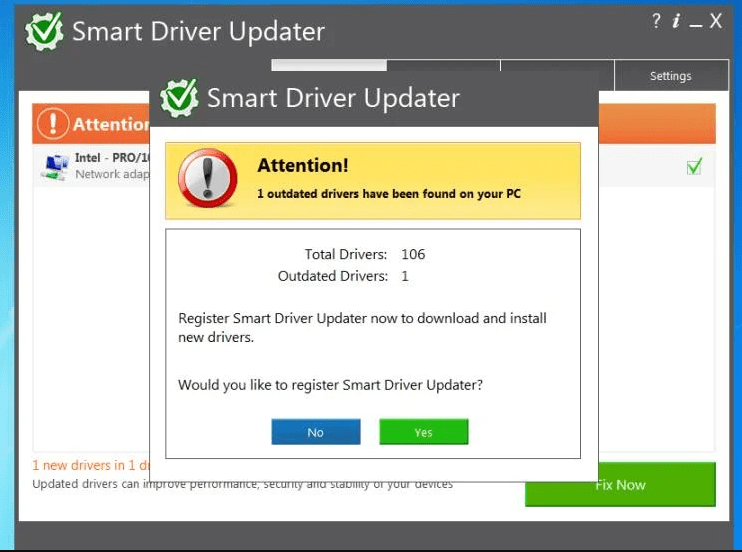Toggle the Intel driver green checkbox
Viewport: 742px width, 552px height.
point(694,167)
